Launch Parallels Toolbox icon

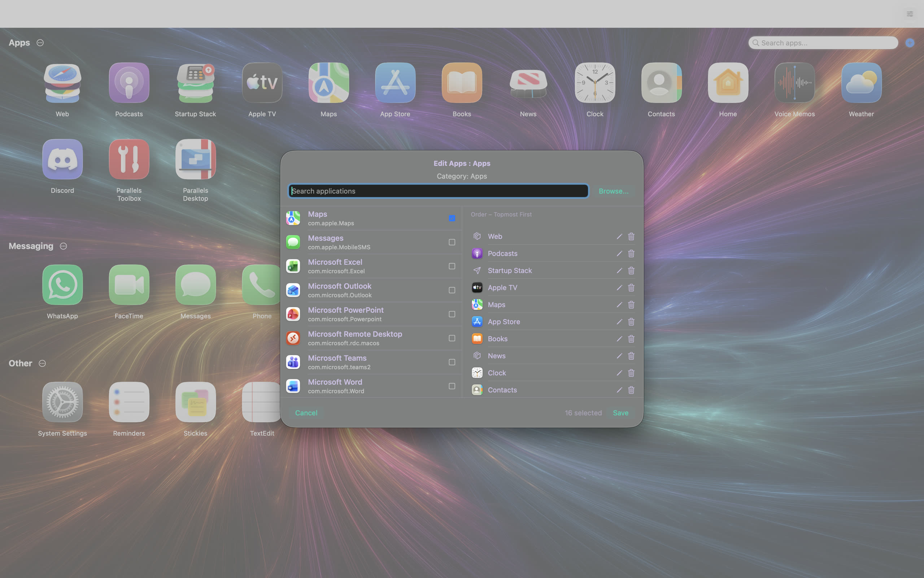[x=129, y=159]
